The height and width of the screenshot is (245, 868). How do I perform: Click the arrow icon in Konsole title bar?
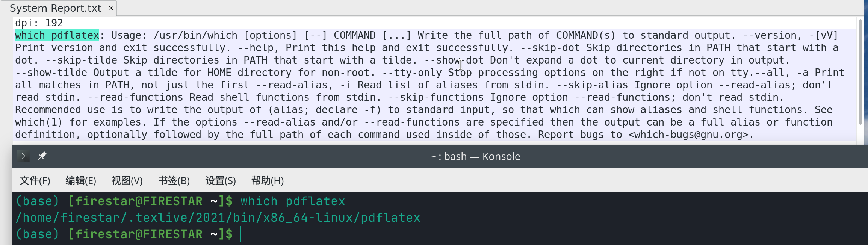click(x=23, y=156)
